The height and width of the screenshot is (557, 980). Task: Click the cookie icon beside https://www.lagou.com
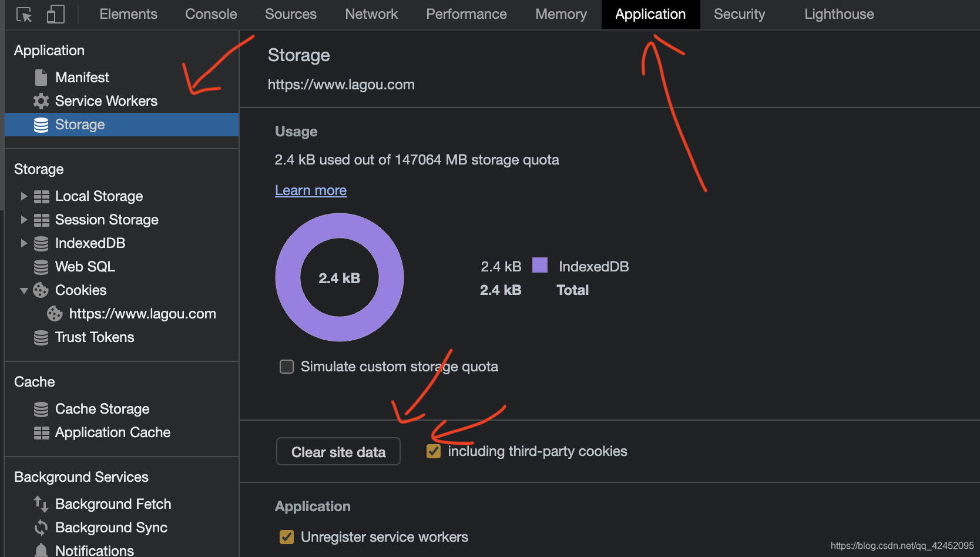(55, 314)
